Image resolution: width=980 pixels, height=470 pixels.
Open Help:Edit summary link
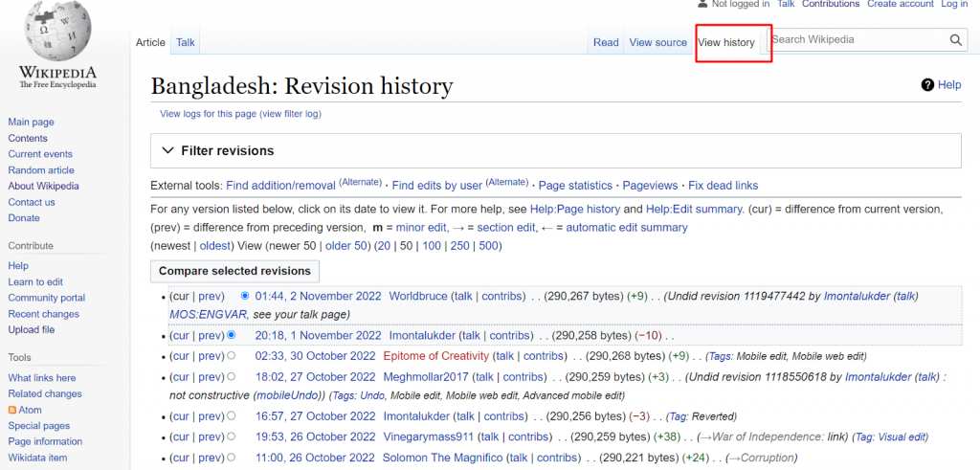(x=695, y=209)
